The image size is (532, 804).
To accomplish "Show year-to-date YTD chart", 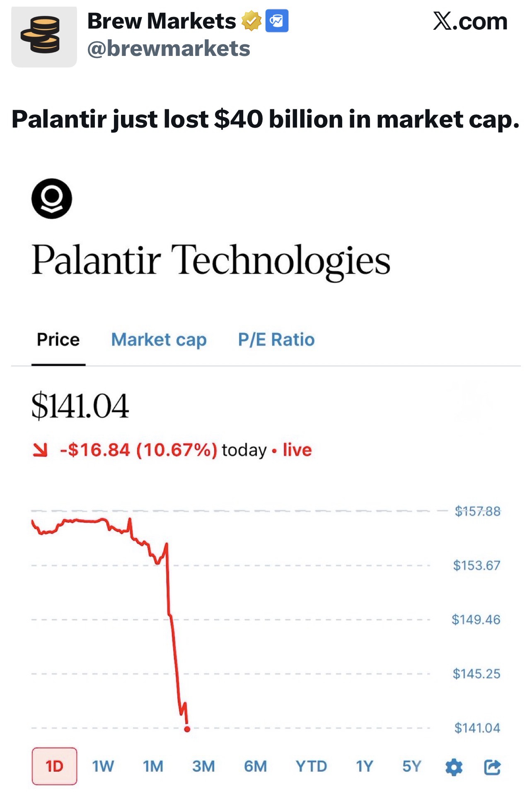I will click(311, 766).
